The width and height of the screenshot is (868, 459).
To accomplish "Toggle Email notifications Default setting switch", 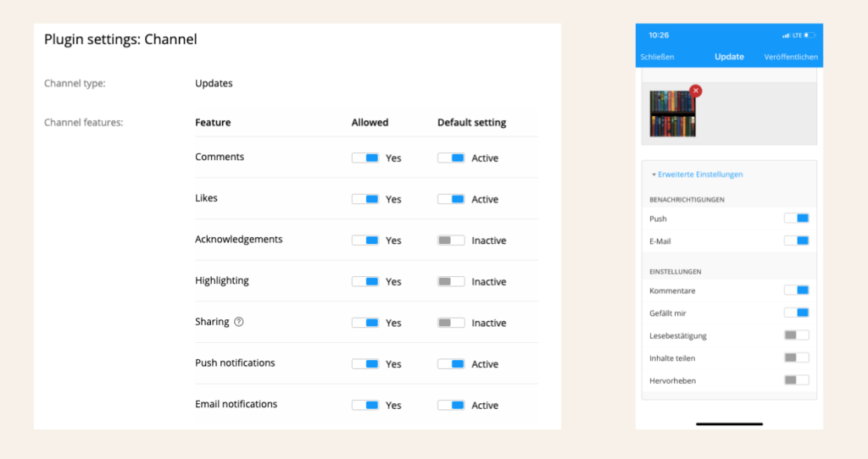I will tap(451, 406).
